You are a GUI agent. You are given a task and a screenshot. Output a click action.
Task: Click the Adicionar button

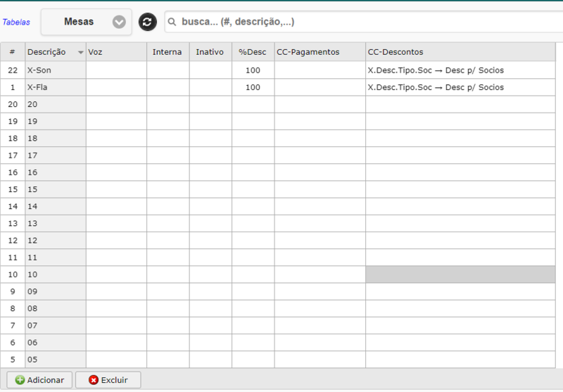pyautogui.click(x=39, y=380)
